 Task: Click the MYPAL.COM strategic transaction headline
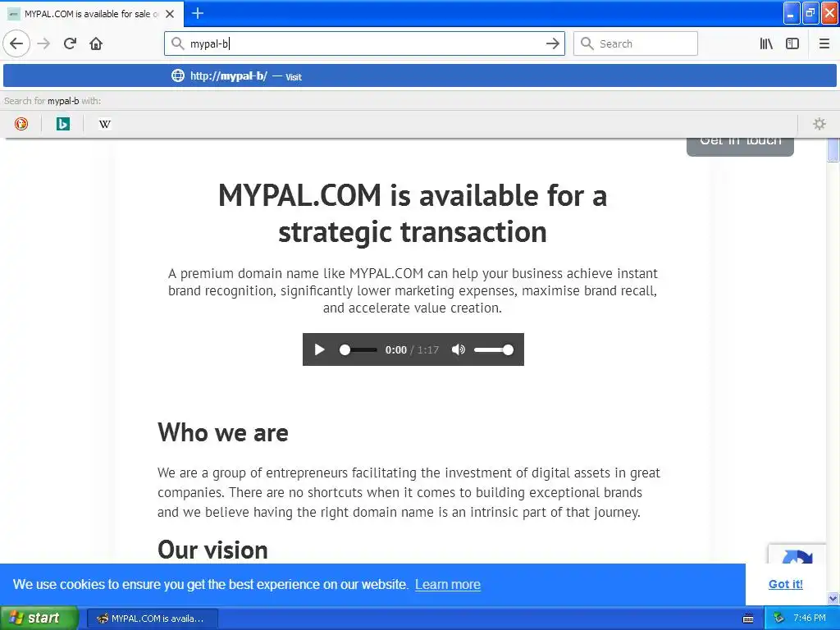tap(413, 213)
